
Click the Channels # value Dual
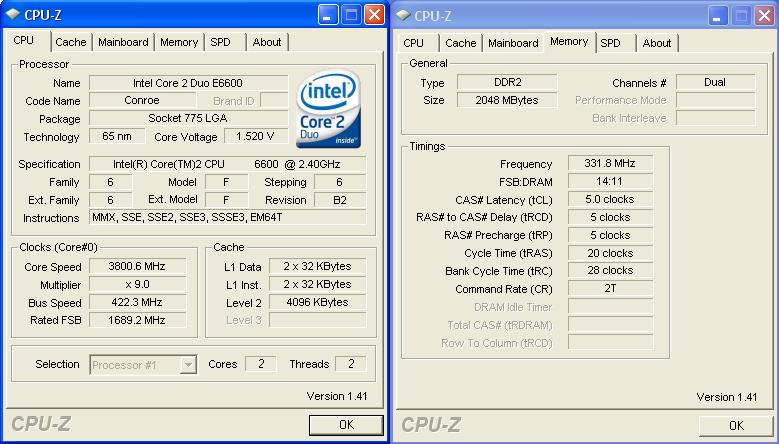coord(715,82)
